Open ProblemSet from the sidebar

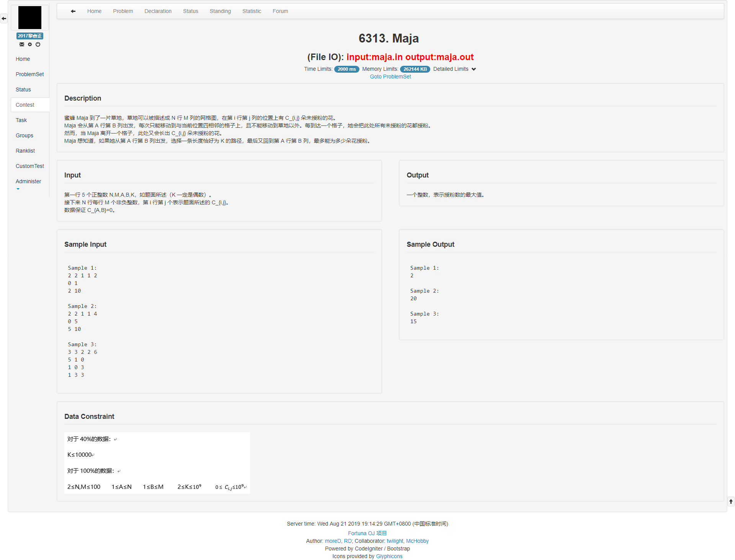29,74
